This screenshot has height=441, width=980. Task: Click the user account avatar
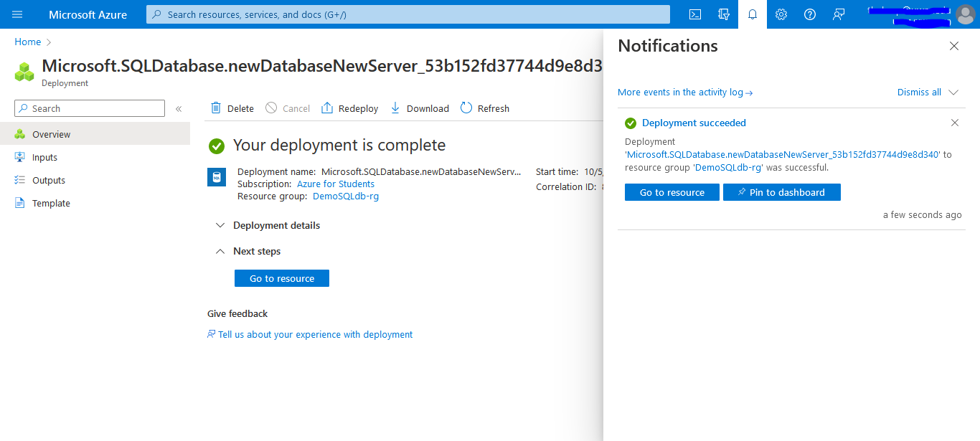tap(965, 14)
